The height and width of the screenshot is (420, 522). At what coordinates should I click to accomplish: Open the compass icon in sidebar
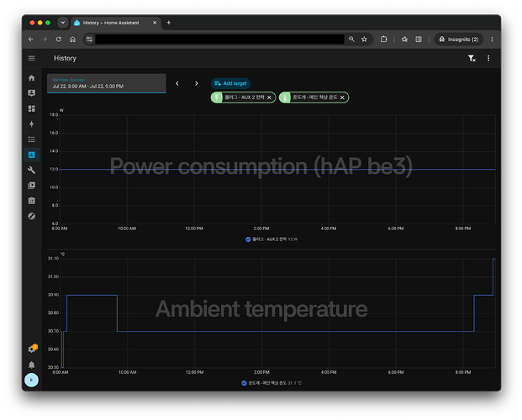32,216
